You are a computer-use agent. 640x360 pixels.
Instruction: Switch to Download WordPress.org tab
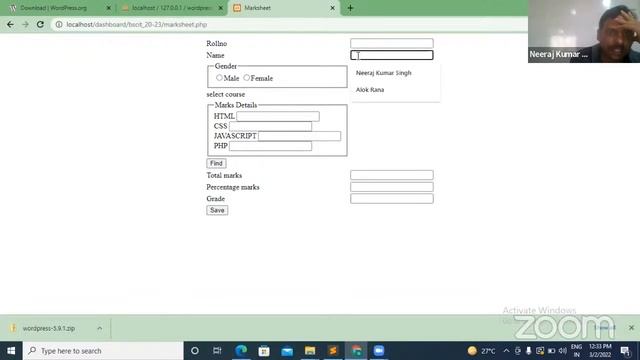click(57, 8)
